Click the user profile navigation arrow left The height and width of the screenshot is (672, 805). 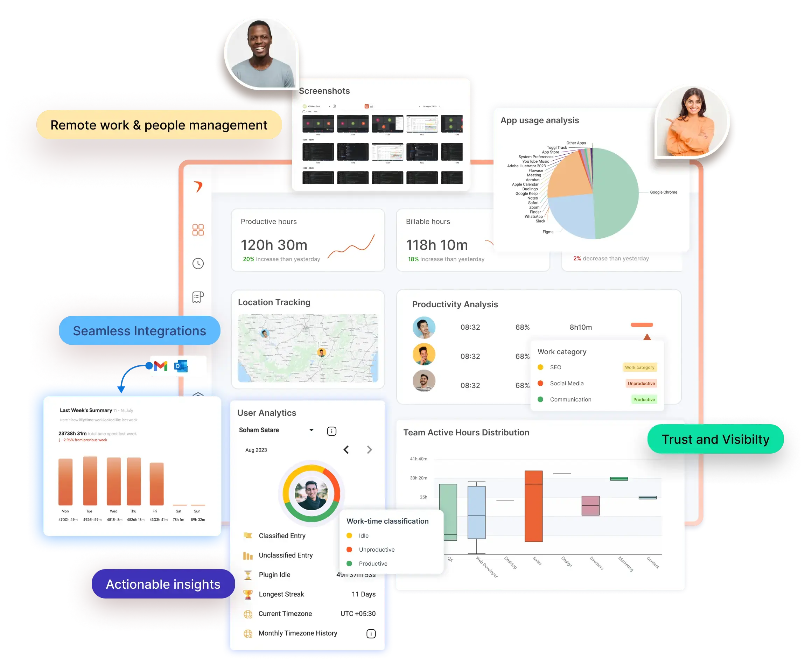pos(346,449)
